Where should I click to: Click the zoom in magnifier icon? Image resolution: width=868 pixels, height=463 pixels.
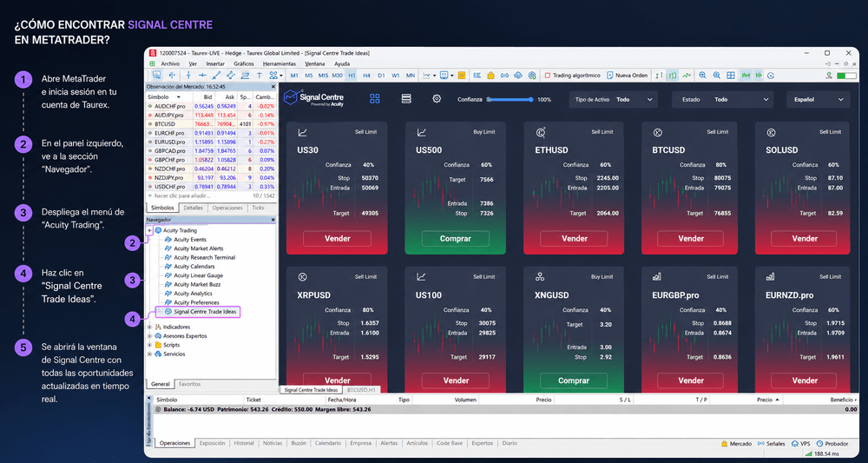702,76
